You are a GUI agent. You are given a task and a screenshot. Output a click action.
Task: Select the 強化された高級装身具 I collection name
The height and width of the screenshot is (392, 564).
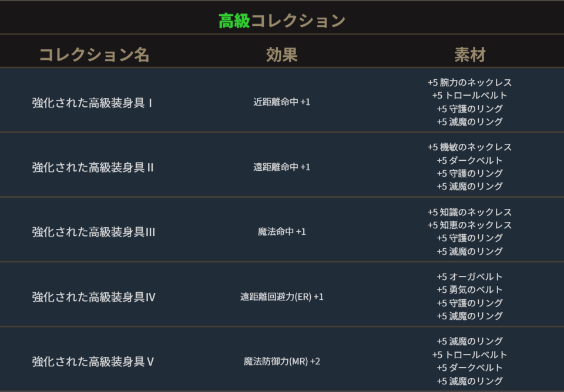click(93, 103)
